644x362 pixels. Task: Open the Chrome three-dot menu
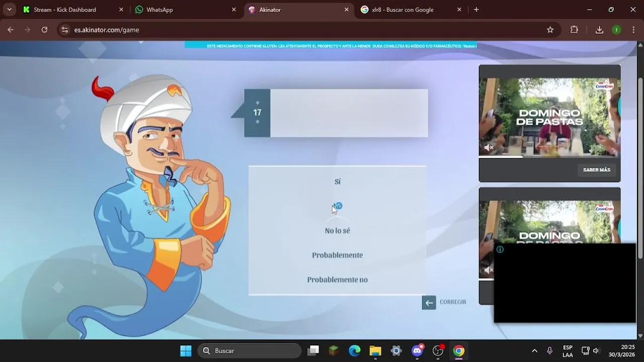633,30
